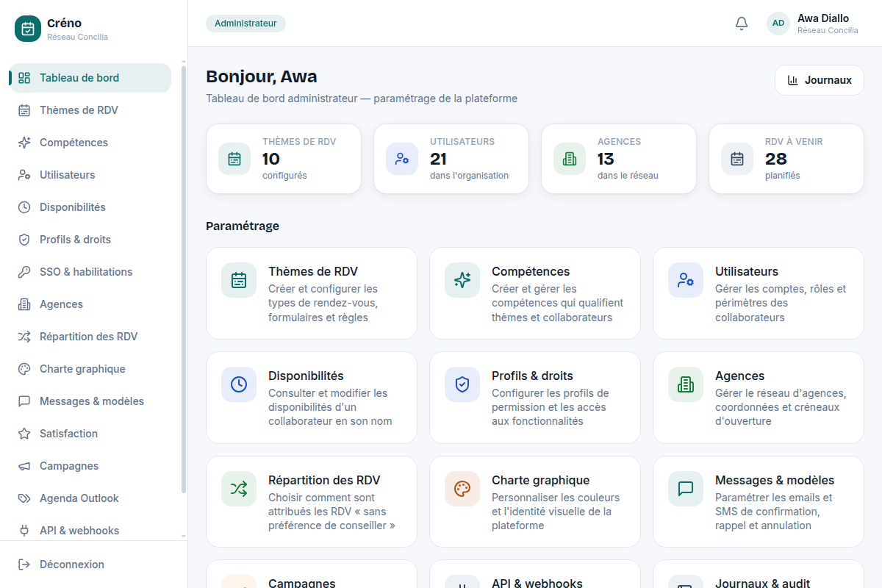Click SSO & habilitations key icon
882x588 pixels.
(24, 272)
